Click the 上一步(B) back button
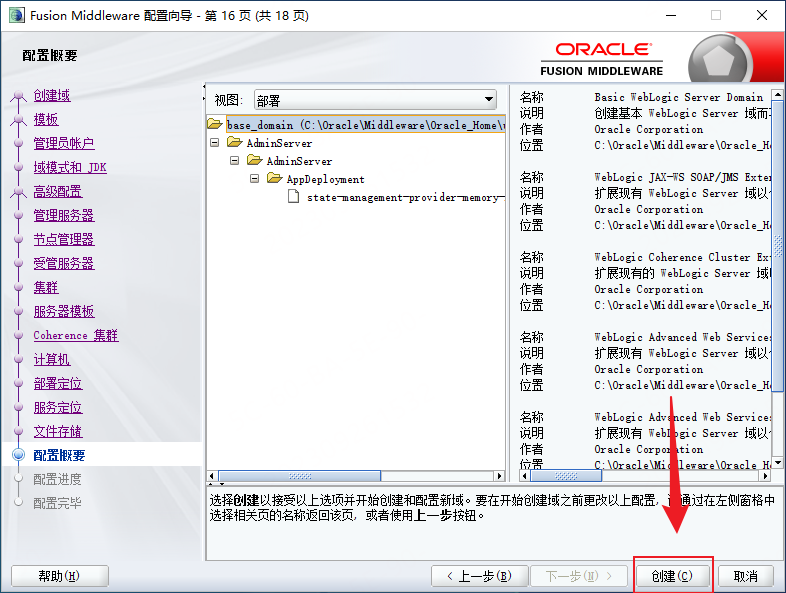The width and height of the screenshot is (786, 593). click(479, 576)
